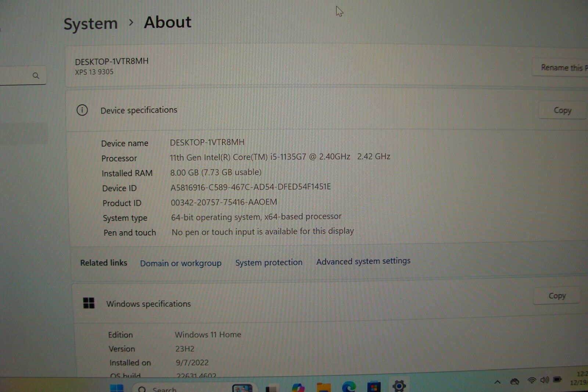Click the About breadcrumb title

(x=168, y=22)
